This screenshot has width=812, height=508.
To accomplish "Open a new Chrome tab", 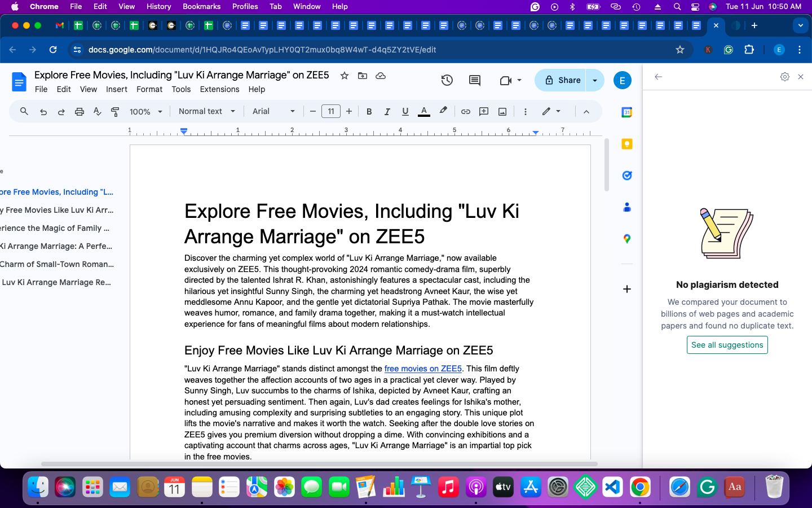I will tap(754, 25).
